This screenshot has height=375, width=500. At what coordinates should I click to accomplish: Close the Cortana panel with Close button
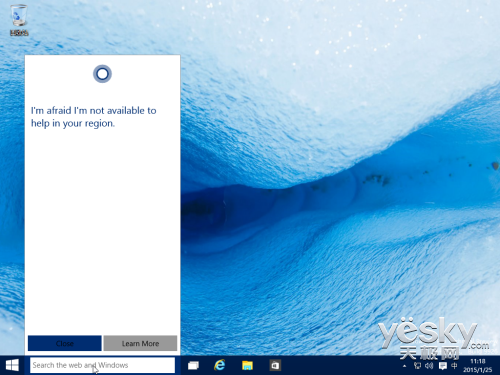point(65,343)
